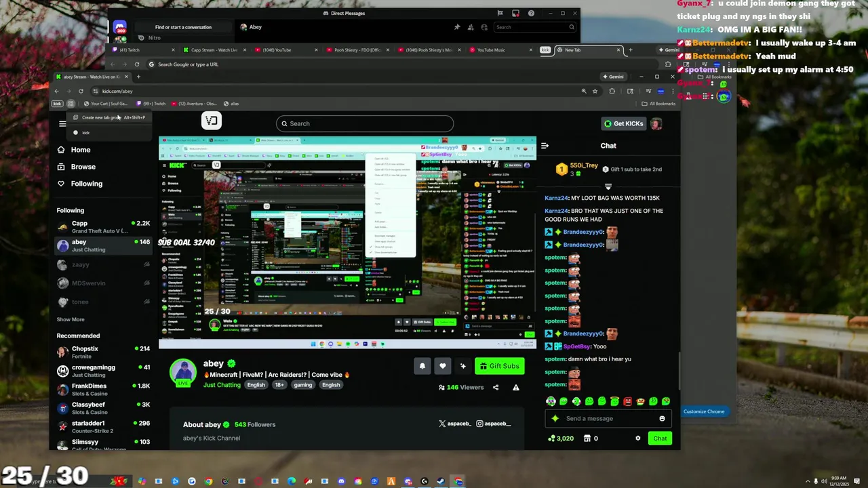Click the sparkle icon in message box
Image resolution: width=868 pixels, height=488 pixels.
point(555,418)
